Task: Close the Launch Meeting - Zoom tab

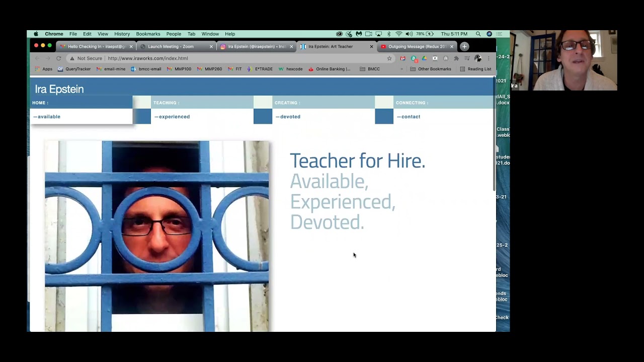Action: click(211, 47)
